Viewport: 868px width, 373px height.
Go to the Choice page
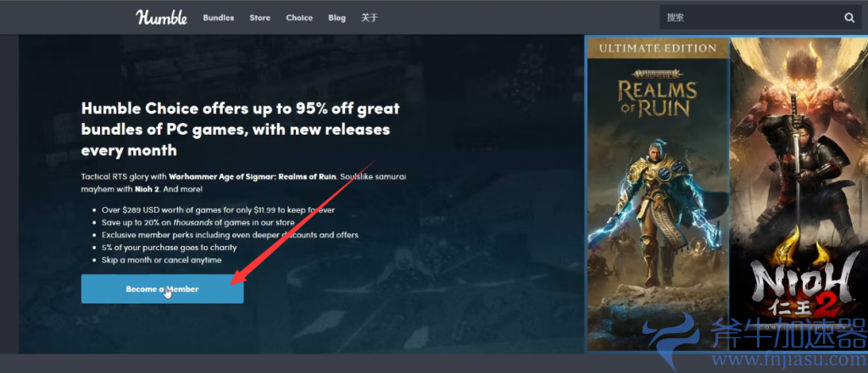pyautogui.click(x=299, y=18)
